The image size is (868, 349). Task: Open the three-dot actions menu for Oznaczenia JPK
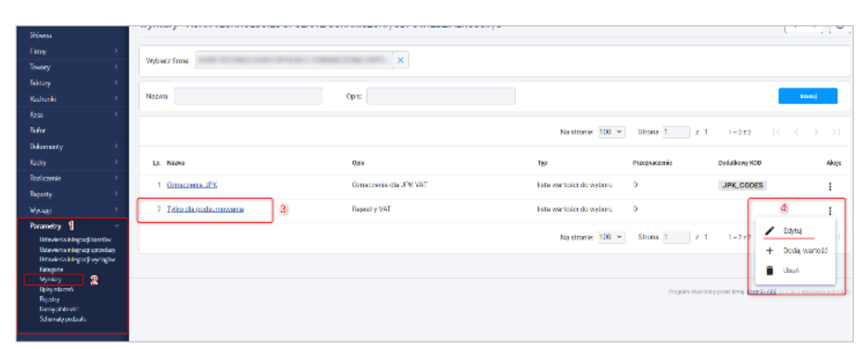point(829,187)
